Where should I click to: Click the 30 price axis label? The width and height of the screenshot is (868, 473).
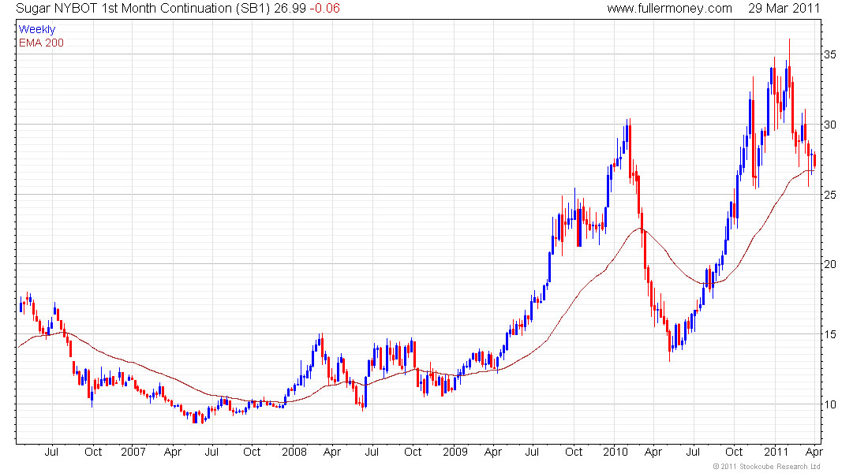(830, 125)
